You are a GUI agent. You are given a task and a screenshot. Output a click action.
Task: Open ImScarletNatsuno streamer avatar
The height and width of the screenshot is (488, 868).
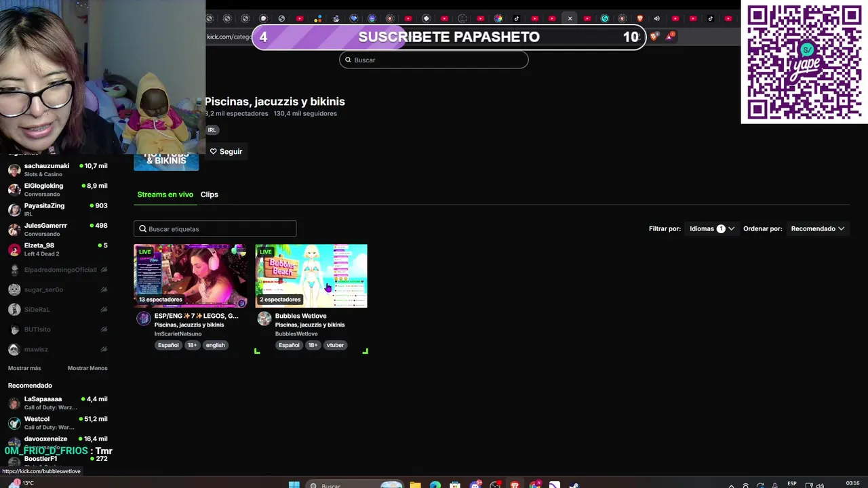(143, 319)
